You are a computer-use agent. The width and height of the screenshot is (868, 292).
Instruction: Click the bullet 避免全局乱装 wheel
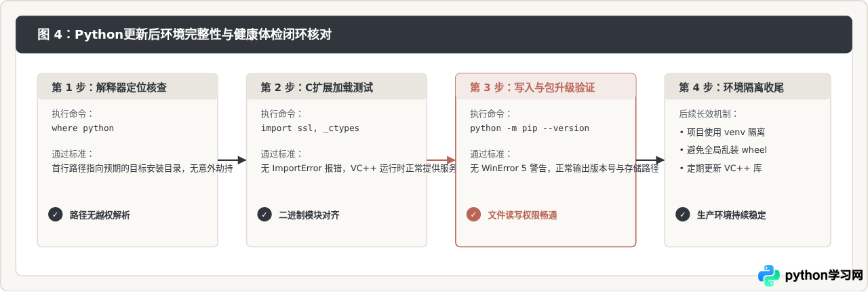(723, 150)
